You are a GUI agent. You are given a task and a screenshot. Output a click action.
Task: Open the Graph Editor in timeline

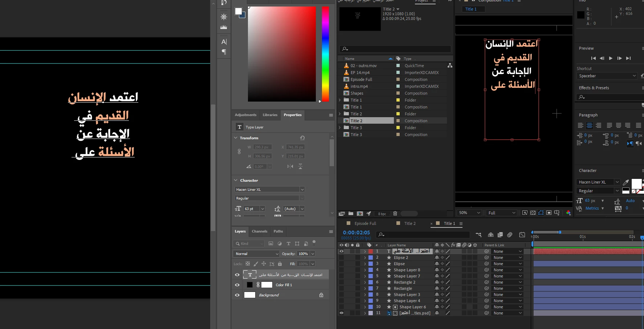[522, 235]
